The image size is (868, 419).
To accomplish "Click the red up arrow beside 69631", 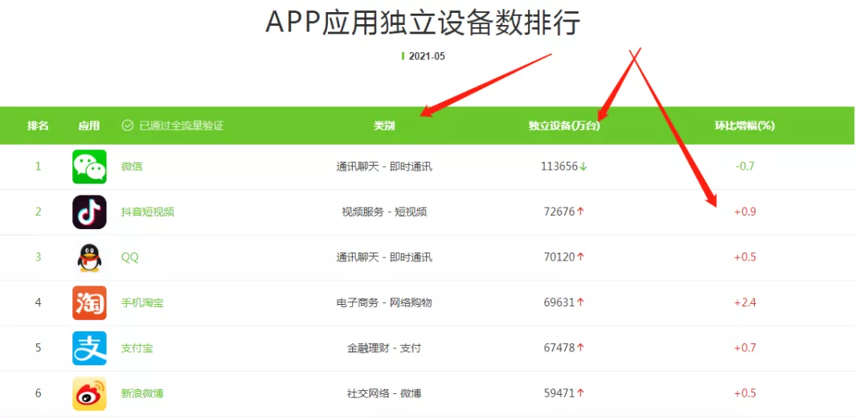I will [x=581, y=302].
